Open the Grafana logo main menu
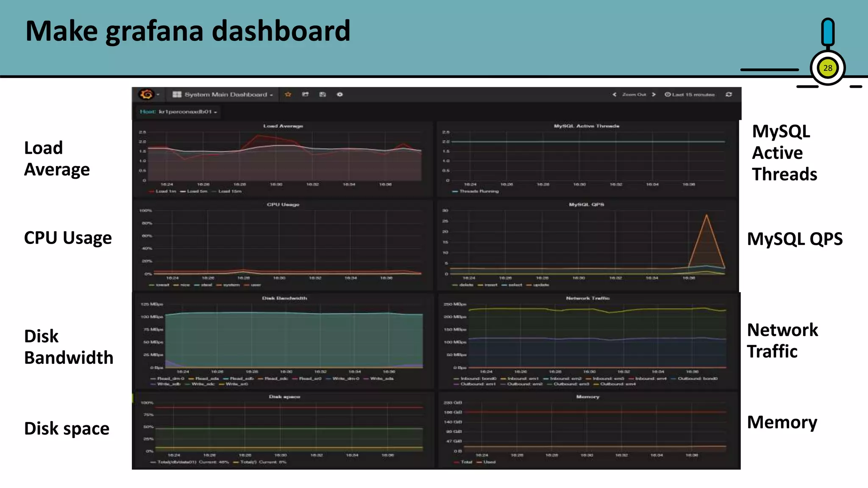Screen dimensions: 868x488 pos(147,94)
